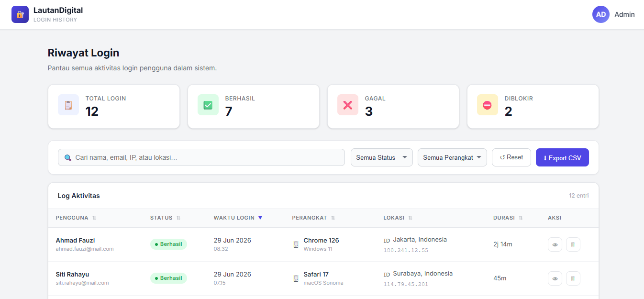Click IP address 180.241.12.55
Image resolution: width=644 pixels, height=299 pixels.
(x=406, y=250)
